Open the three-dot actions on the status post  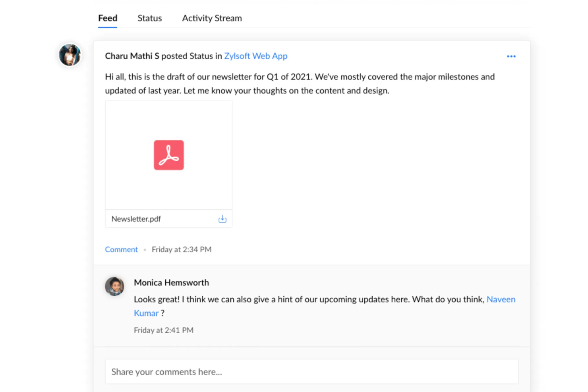511,56
